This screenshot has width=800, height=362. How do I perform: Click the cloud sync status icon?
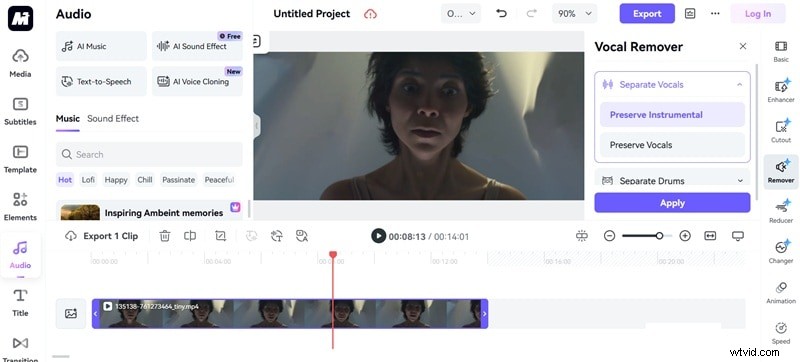(370, 14)
